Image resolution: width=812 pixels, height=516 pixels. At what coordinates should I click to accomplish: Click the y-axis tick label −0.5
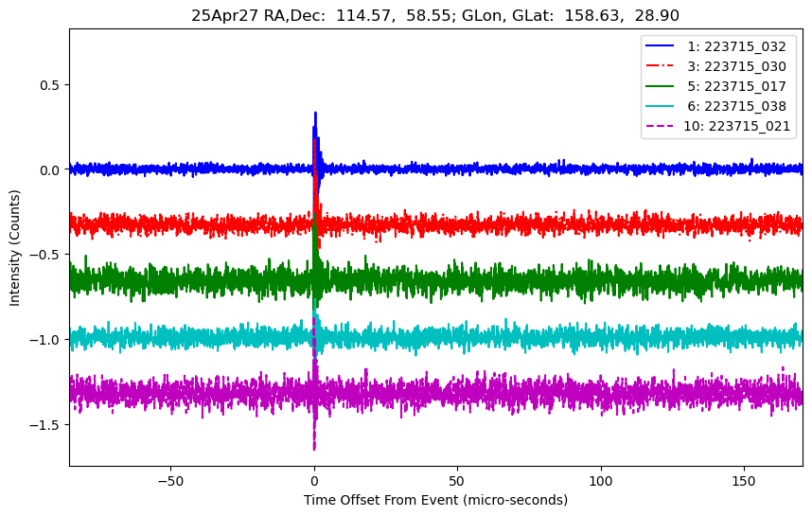[x=45, y=255]
